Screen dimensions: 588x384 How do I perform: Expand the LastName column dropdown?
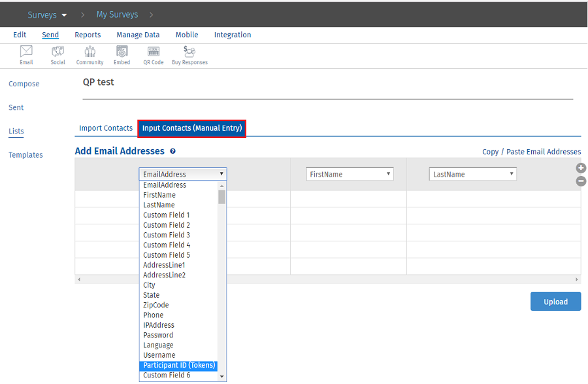coord(472,175)
